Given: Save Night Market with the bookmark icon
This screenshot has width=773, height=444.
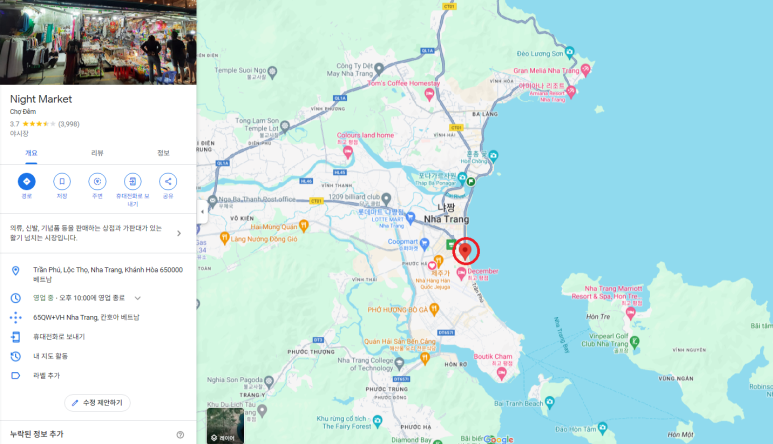Looking at the screenshot, I should tap(62, 181).
